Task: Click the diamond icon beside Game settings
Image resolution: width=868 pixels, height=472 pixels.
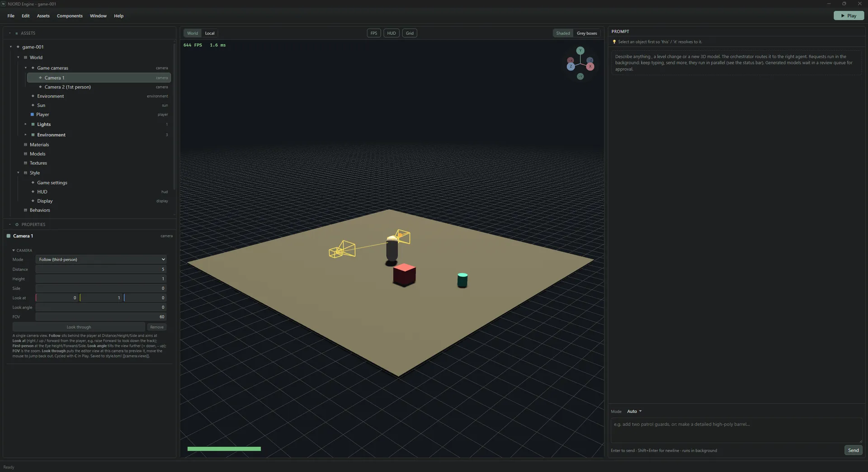Action: tap(33, 183)
